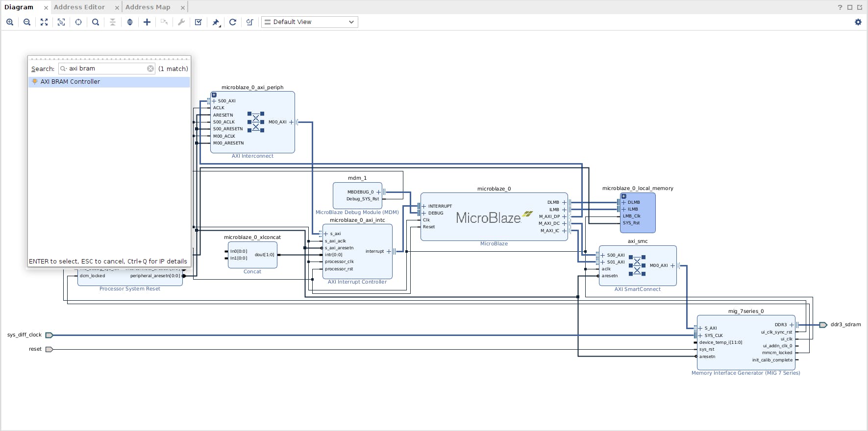Click mmcm_locked pin on mig_7series_0
868x431 pixels.
tap(777, 353)
